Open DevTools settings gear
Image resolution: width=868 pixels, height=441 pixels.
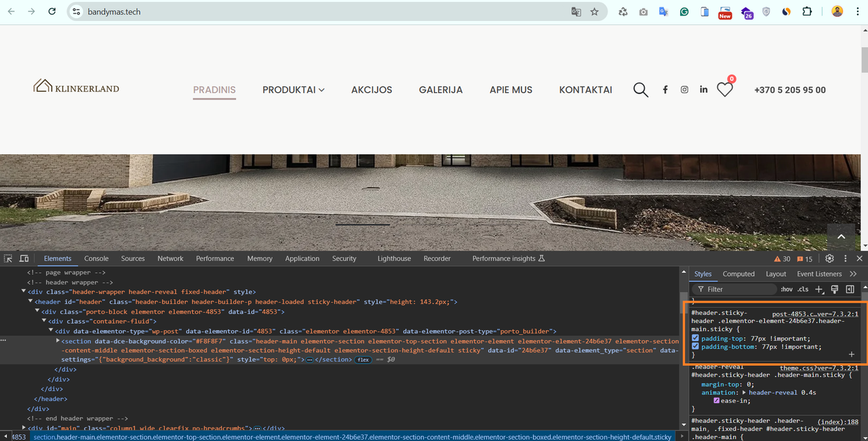click(x=829, y=259)
